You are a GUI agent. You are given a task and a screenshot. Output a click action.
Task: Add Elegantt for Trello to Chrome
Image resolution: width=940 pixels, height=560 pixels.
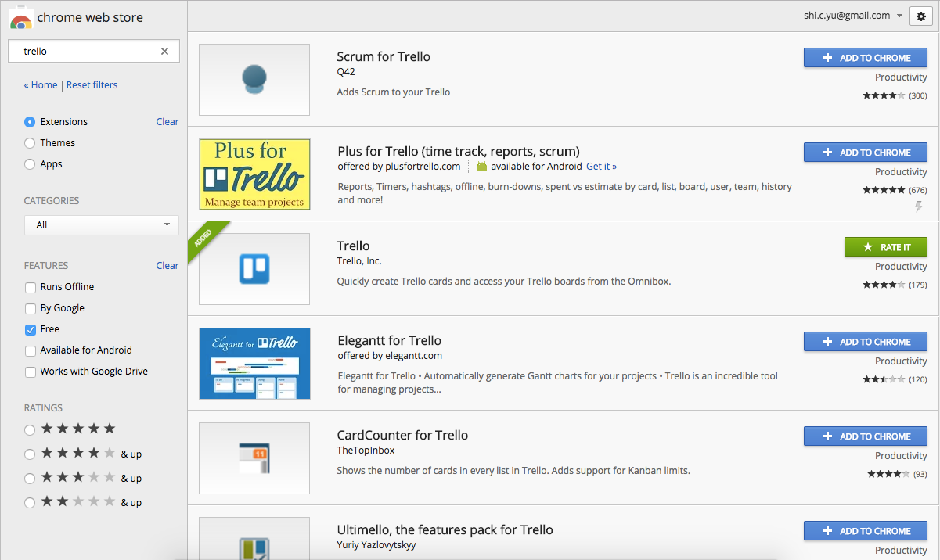[x=866, y=342]
